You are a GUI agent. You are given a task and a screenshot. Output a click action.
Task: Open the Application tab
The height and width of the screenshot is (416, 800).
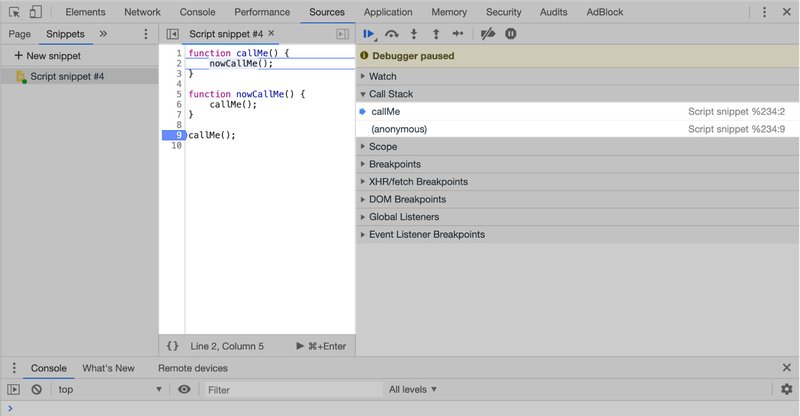(x=388, y=12)
